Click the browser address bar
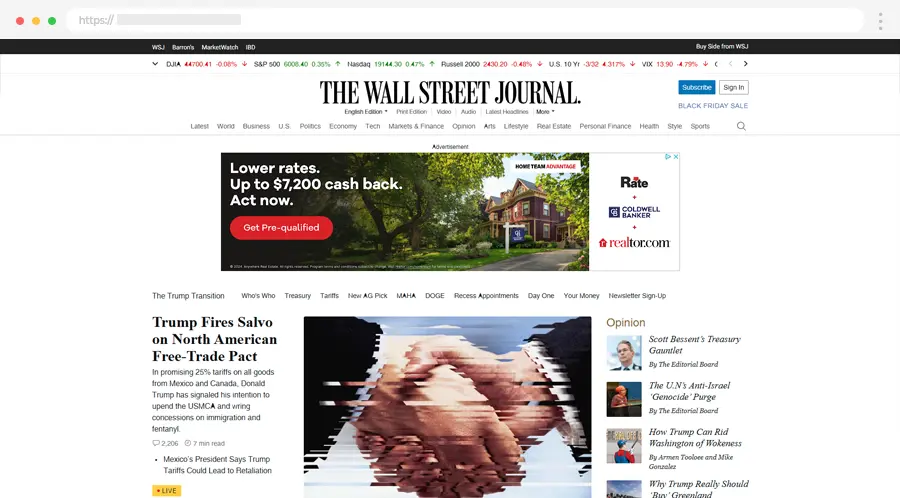Viewport: 900px width, 498px height. [465, 20]
